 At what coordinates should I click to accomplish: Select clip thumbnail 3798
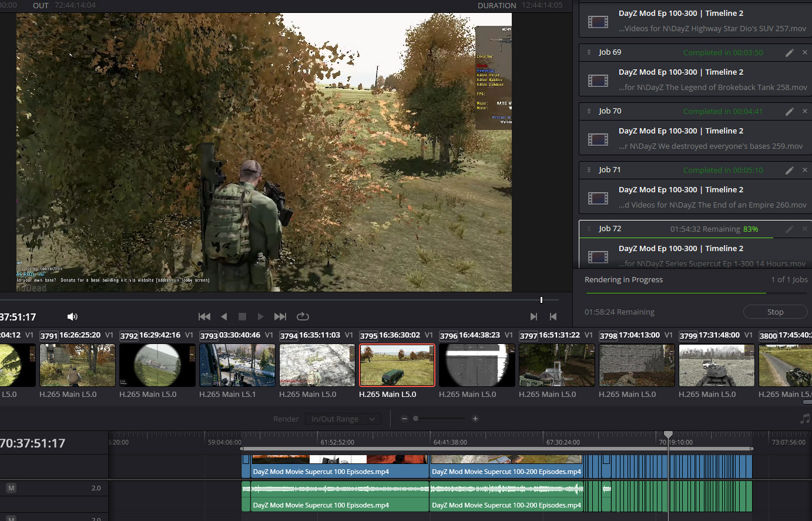[637, 365]
